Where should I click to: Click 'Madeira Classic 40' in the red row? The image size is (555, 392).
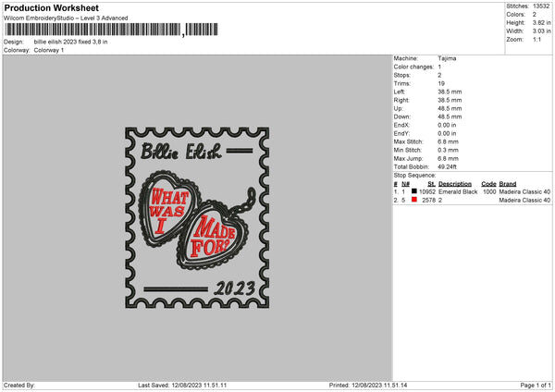point(524,201)
